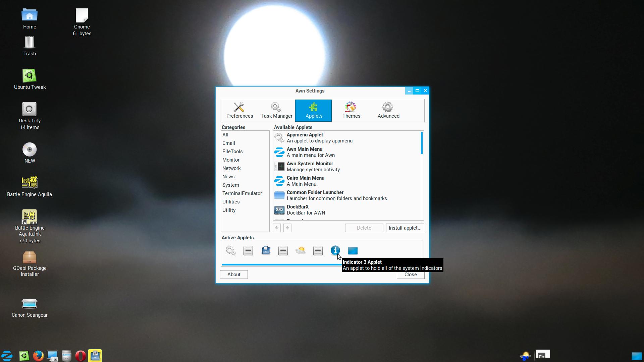Go to the Task Manager tab

coord(277,110)
